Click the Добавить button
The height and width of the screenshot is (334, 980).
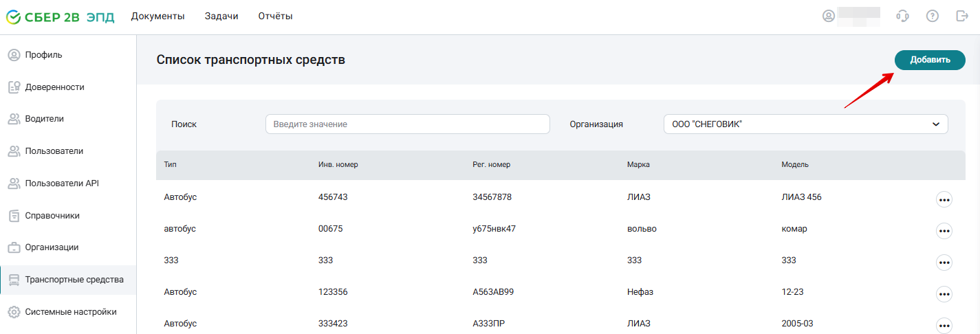tap(930, 60)
